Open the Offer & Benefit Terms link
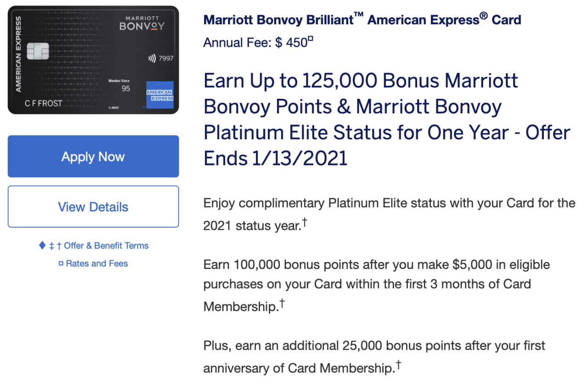The height and width of the screenshot is (388, 588). point(106,245)
